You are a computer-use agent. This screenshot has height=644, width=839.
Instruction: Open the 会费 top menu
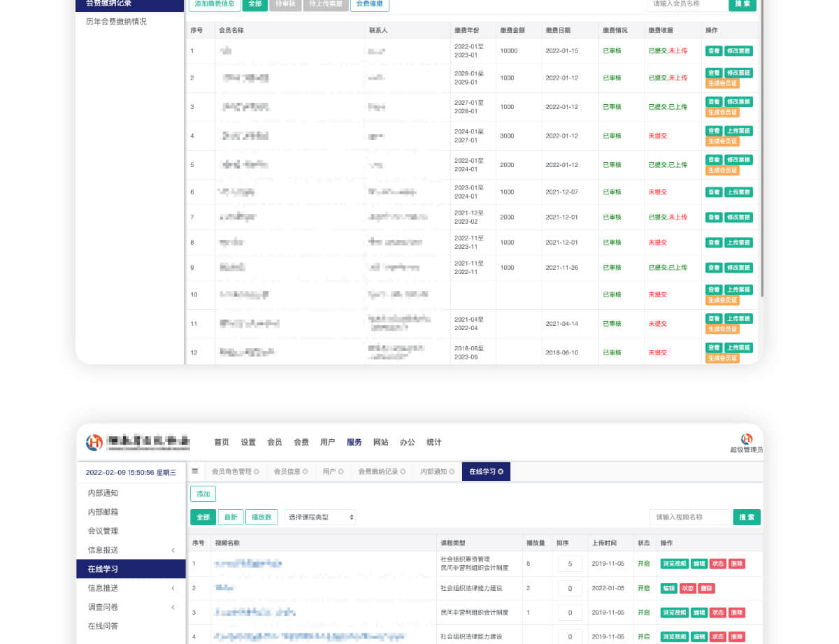tap(301, 443)
